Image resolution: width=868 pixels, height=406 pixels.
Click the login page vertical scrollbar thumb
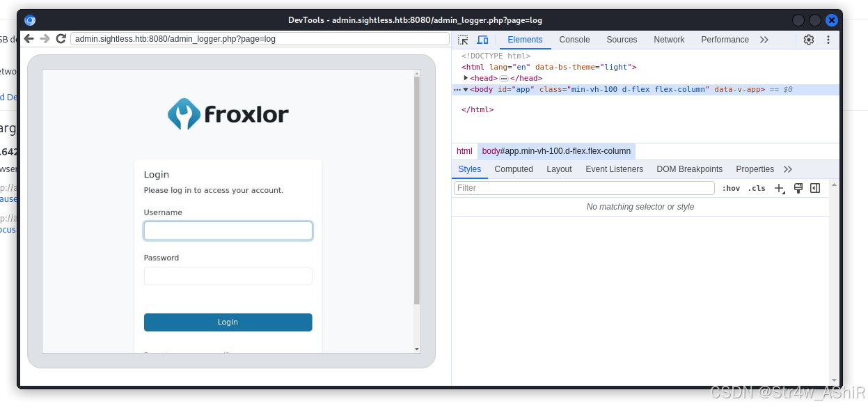coord(417,190)
